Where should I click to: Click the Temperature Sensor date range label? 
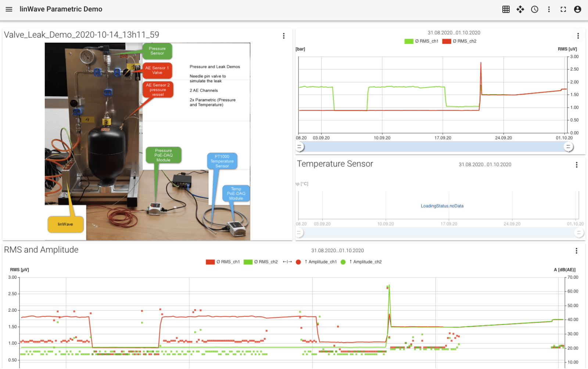click(485, 165)
